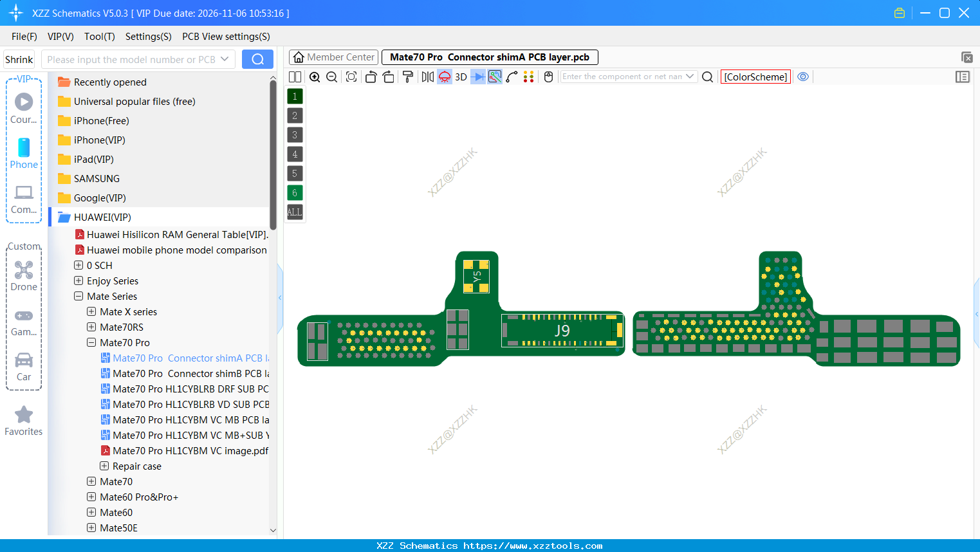Rotate the board counterclockwise

click(371, 77)
